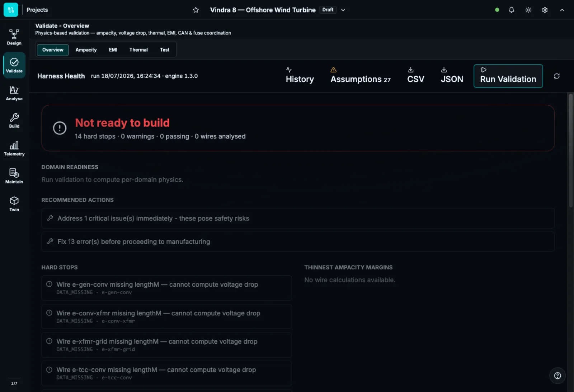Open settings gear in top bar
Viewport: 574px width, 392px height.
(x=545, y=10)
